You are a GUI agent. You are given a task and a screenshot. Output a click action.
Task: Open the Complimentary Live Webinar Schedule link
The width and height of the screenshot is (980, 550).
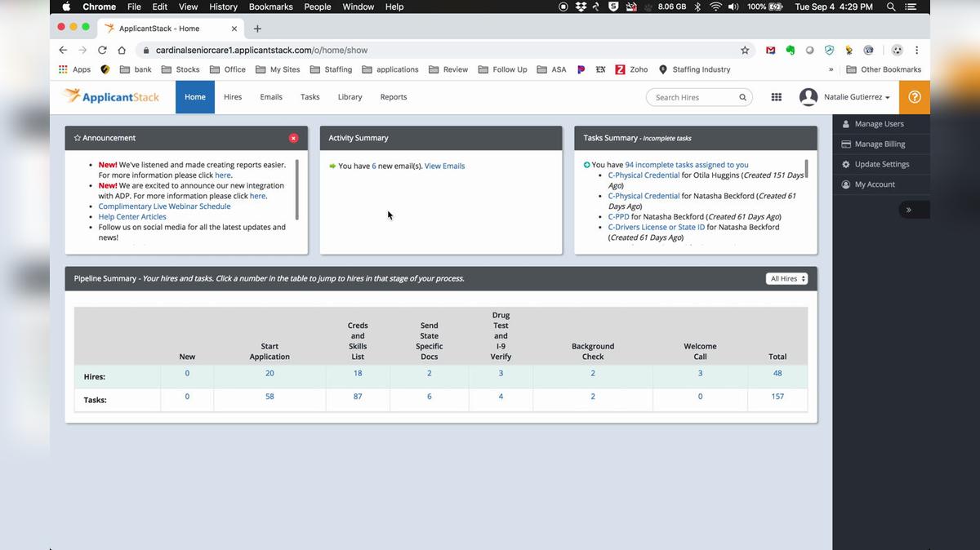click(x=164, y=206)
